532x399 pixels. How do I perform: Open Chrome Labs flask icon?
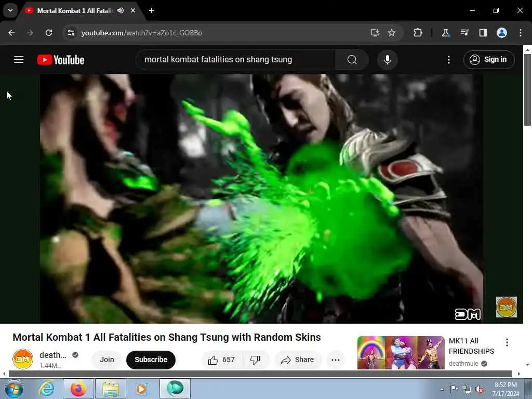tap(445, 33)
